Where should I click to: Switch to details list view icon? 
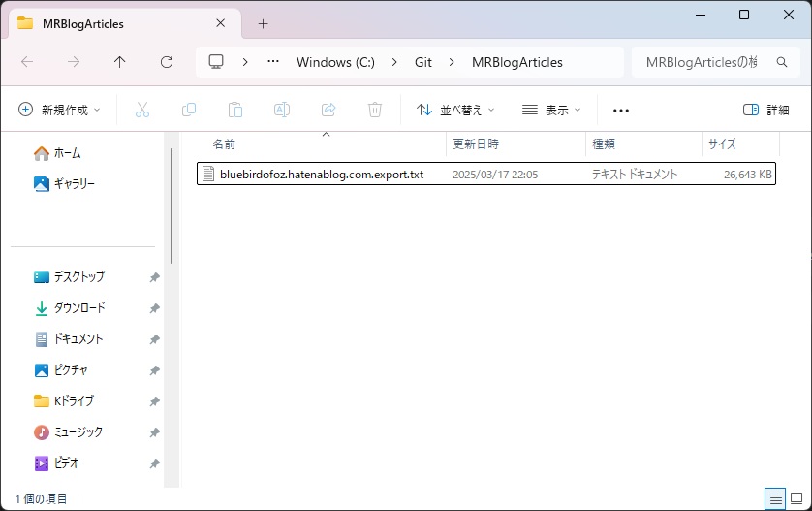pos(775,499)
